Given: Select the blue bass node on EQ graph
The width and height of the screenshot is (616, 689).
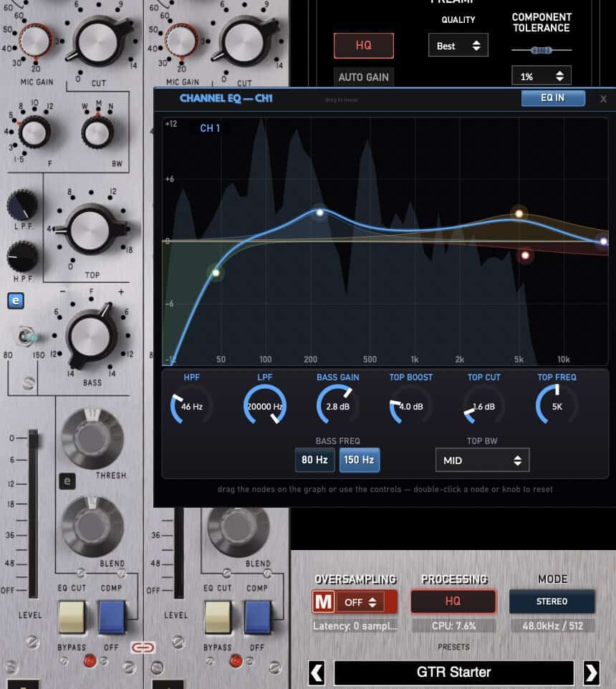Looking at the screenshot, I should (320, 213).
